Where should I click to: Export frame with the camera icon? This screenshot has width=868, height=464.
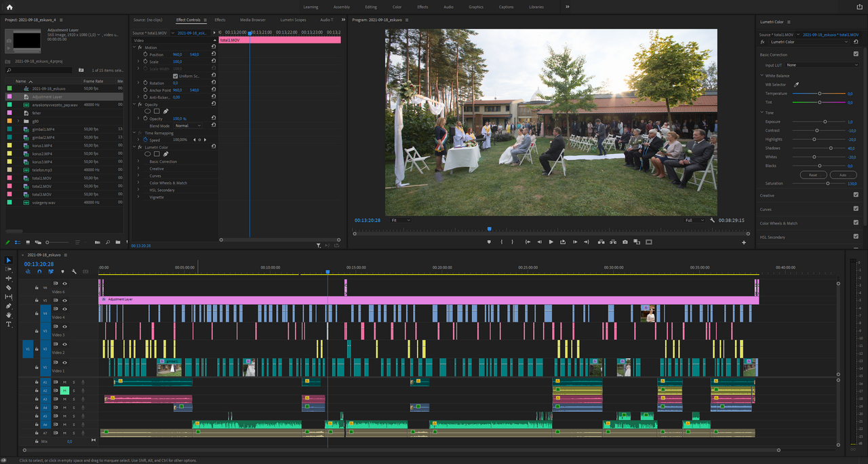(625, 242)
